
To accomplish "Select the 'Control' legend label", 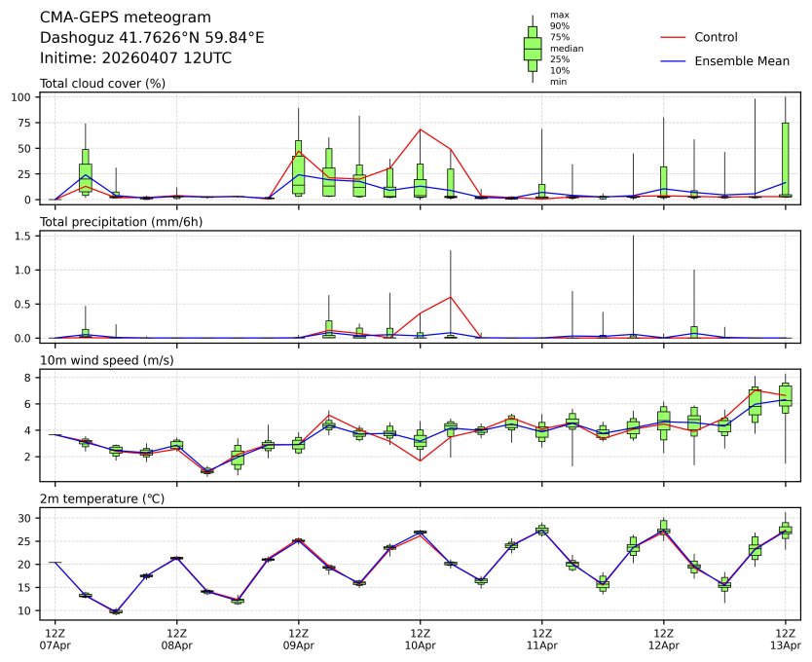I will (x=716, y=37).
